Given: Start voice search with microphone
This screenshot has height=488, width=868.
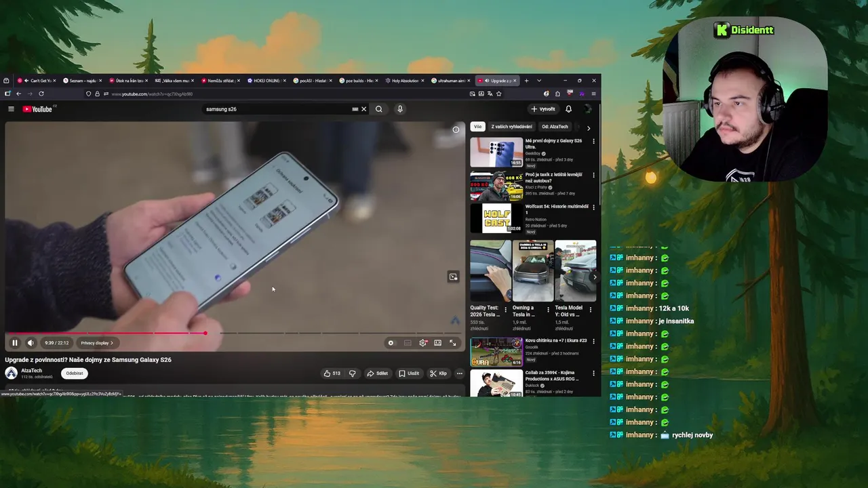Looking at the screenshot, I should 400,109.
